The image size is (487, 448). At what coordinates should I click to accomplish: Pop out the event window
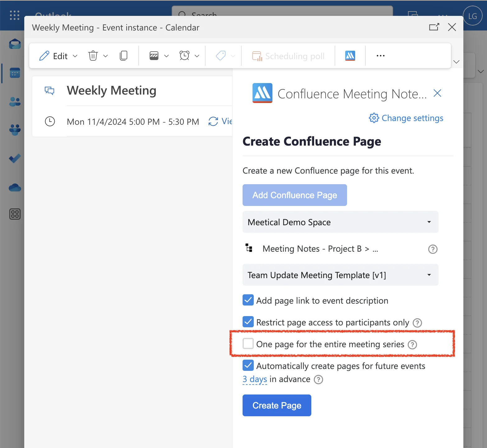click(434, 27)
